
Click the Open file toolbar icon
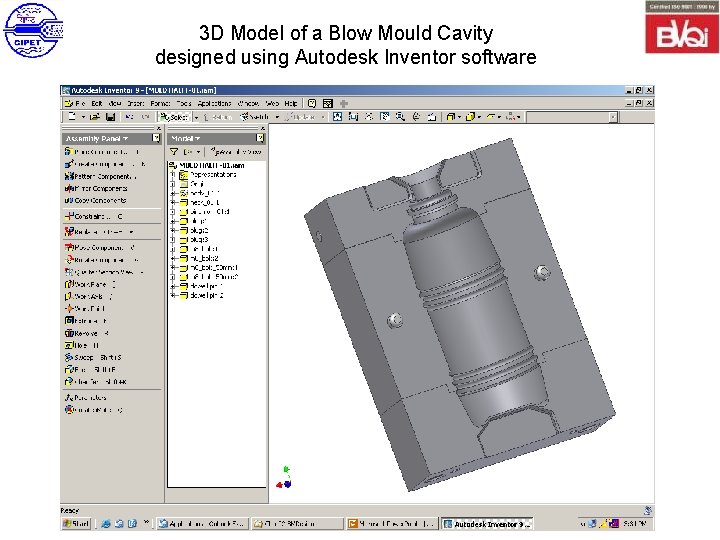pos(95,117)
